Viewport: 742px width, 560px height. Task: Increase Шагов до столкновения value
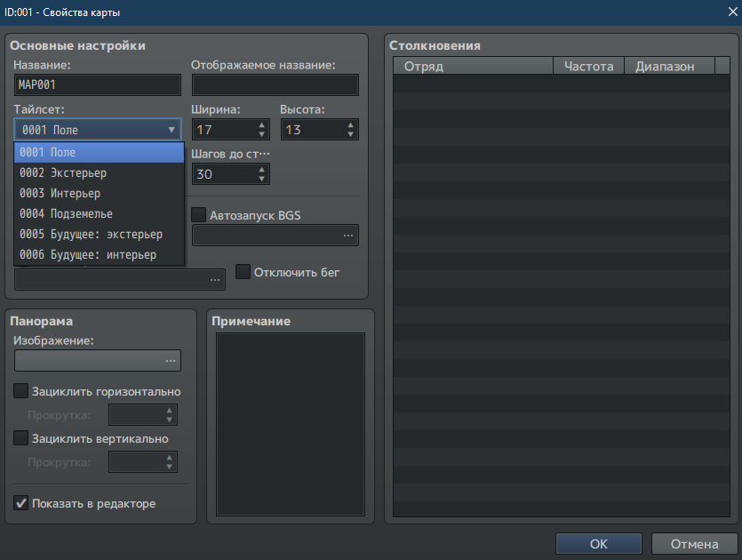pyautogui.click(x=261, y=170)
